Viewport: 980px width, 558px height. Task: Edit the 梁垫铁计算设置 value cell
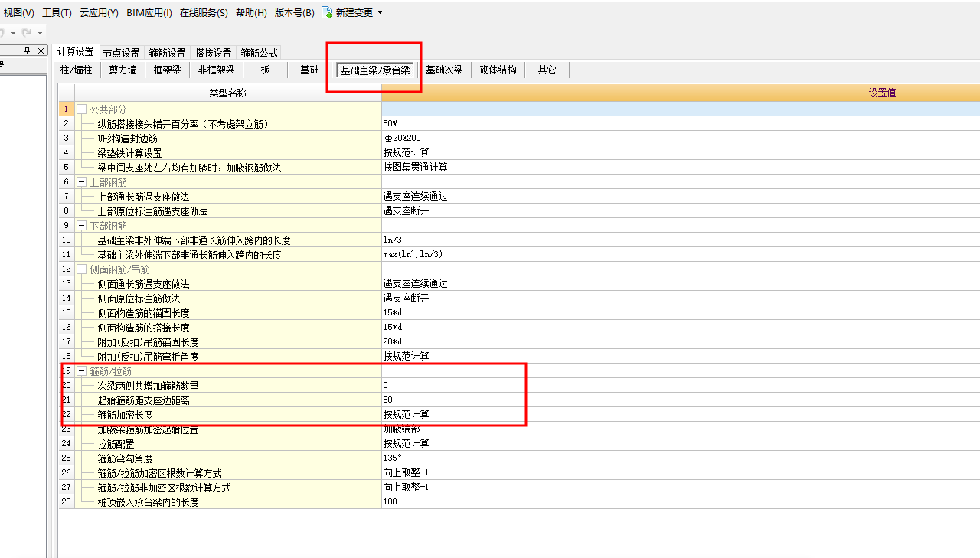pos(681,152)
